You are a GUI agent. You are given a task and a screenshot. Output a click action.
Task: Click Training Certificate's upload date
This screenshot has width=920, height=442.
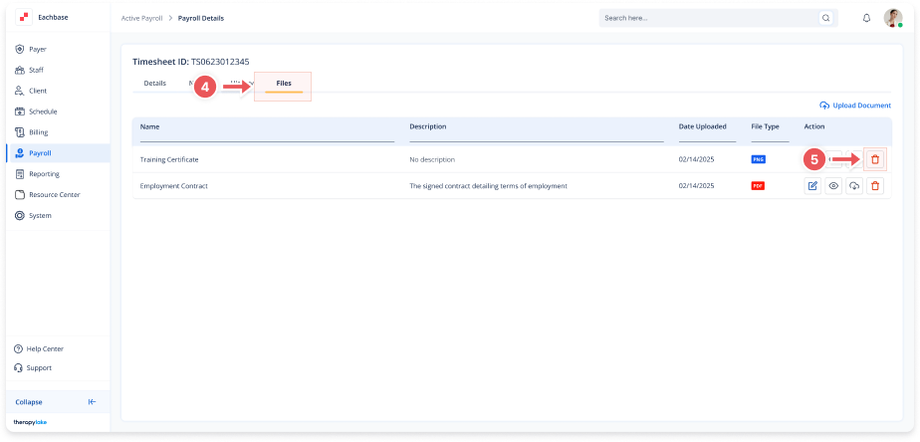point(696,160)
